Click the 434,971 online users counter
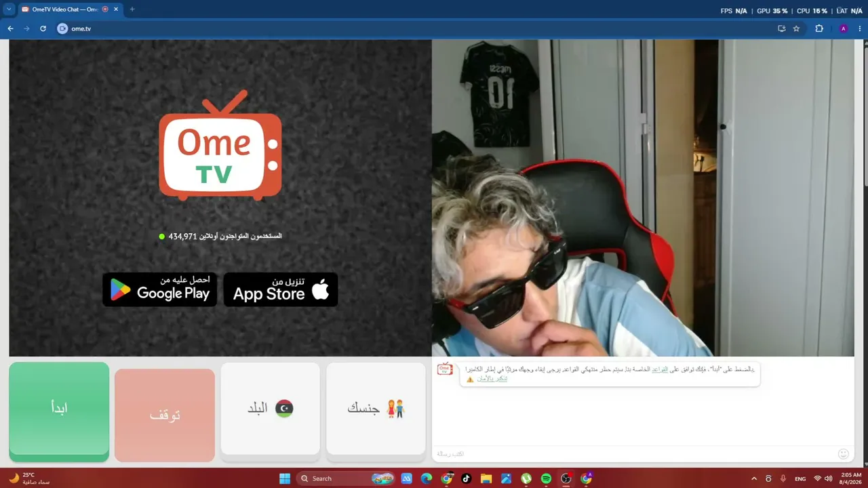 point(220,237)
